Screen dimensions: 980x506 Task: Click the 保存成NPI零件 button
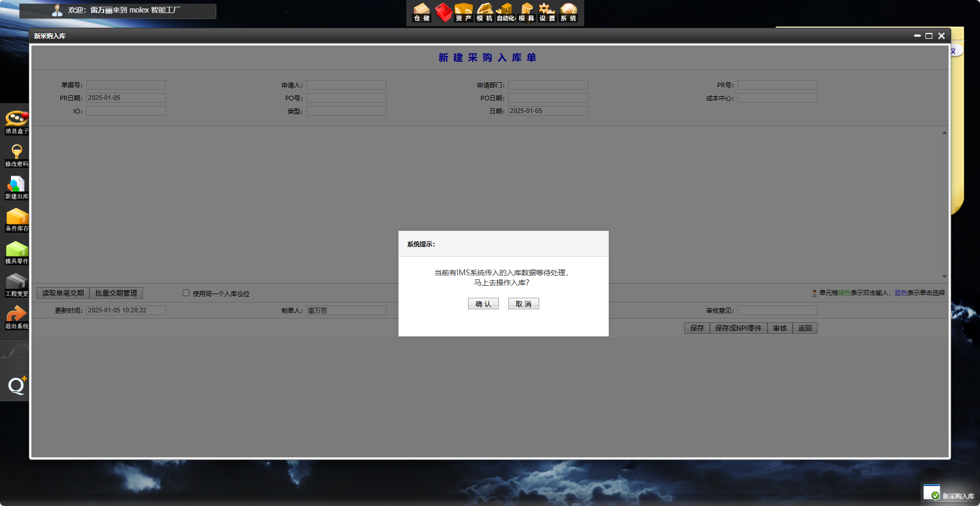point(738,328)
